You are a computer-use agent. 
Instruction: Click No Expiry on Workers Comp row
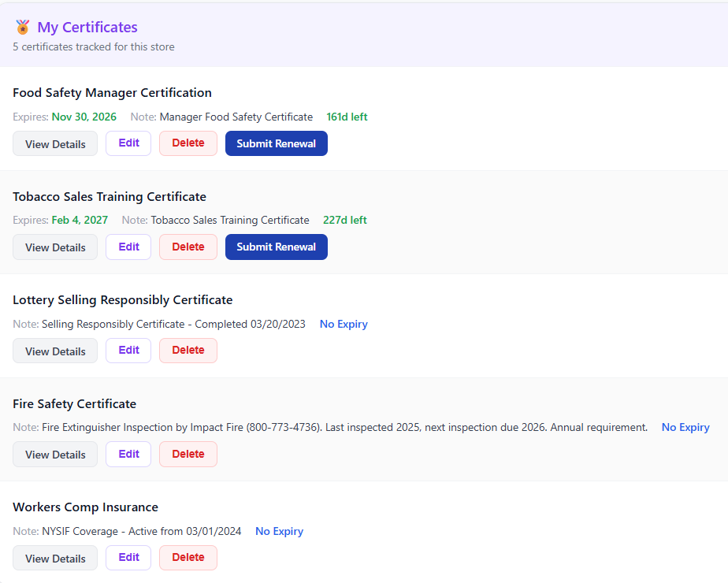[x=280, y=532]
